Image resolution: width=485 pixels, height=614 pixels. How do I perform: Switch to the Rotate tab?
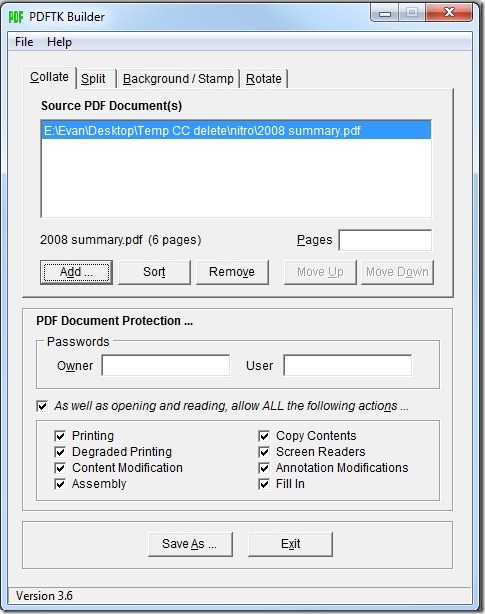coord(264,79)
